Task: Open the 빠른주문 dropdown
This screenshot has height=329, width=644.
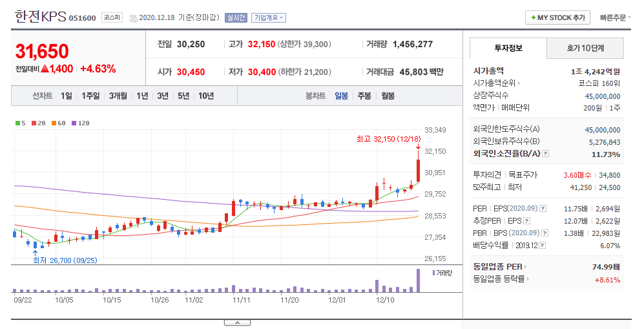Action: (615, 17)
